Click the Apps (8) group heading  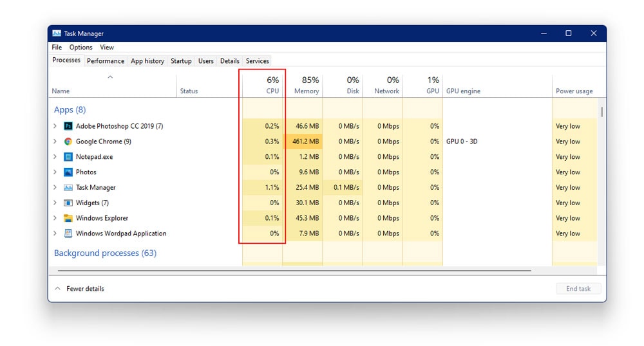click(70, 110)
